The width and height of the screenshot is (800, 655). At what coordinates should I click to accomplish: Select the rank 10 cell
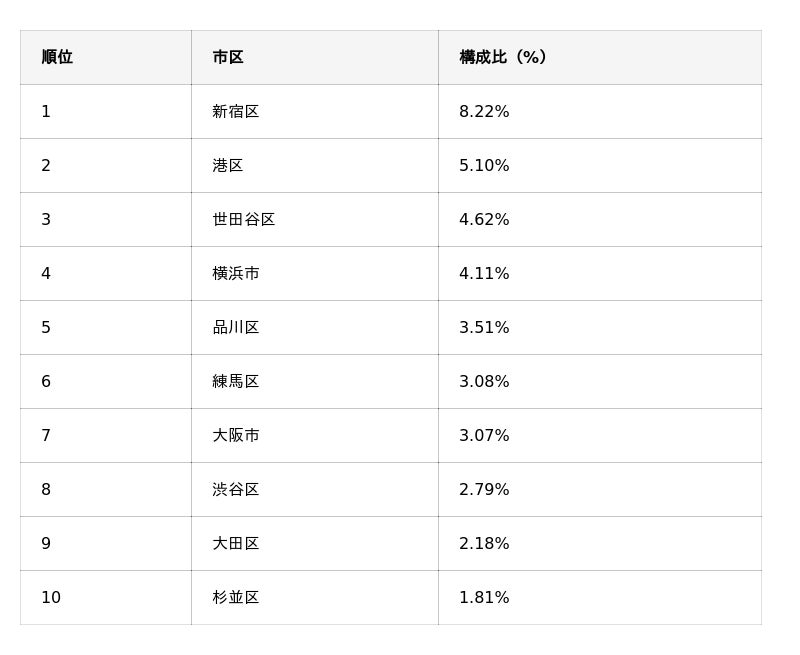point(51,598)
